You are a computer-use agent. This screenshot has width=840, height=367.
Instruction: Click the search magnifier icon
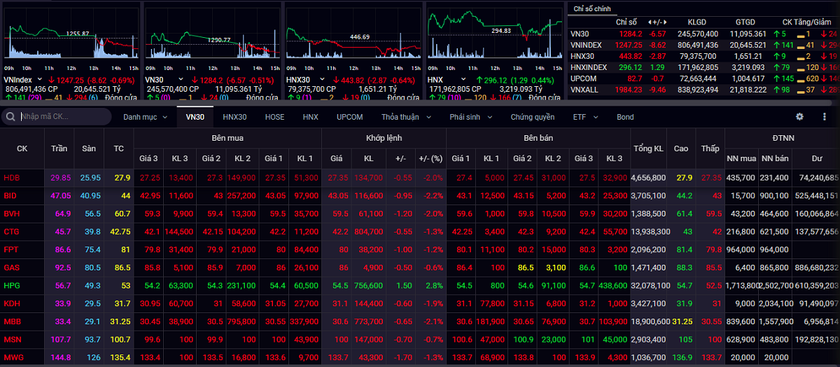tap(11, 117)
